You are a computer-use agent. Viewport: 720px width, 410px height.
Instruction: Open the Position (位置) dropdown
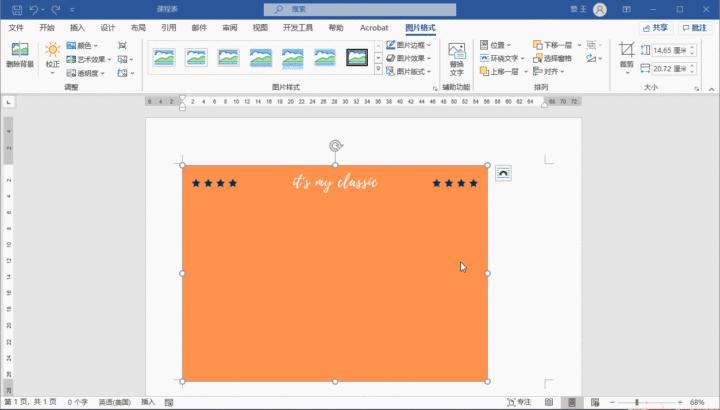495,45
